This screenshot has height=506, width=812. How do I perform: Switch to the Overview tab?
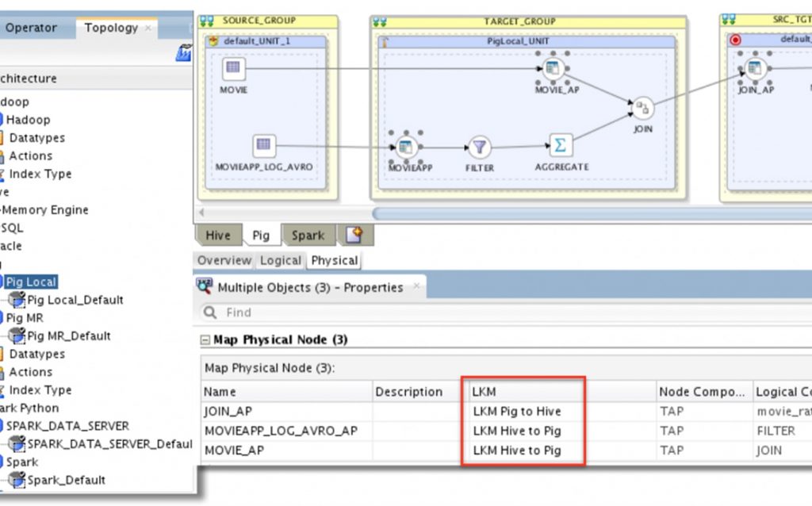pyautogui.click(x=224, y=260)
